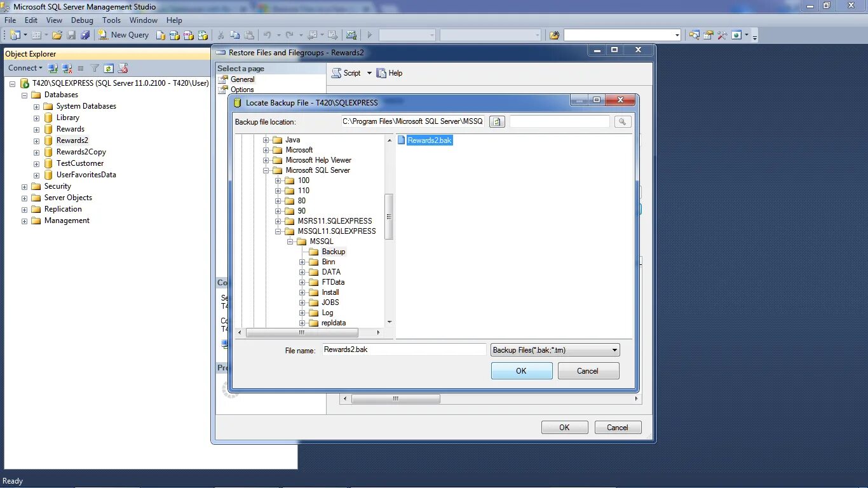
Task: Select the Options page in Restore dialog
Action: click(x=242, y=90)
